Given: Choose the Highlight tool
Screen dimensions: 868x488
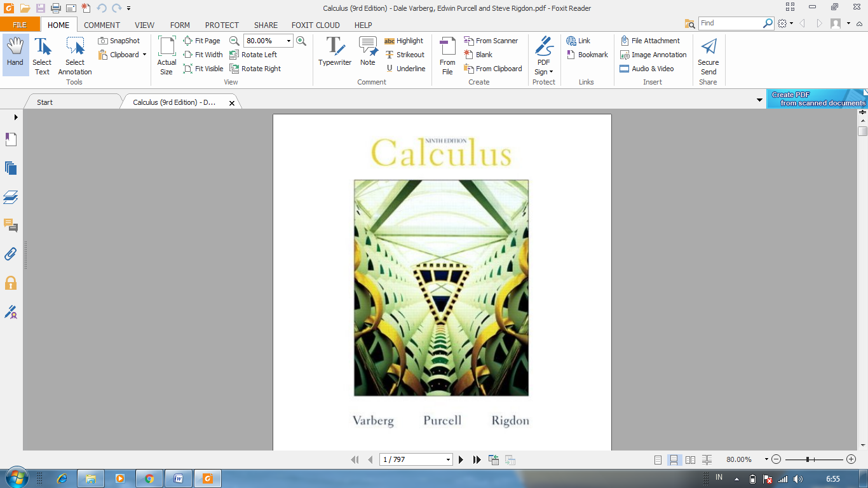Looking at the screenshot, I should (x=404, y=41).
